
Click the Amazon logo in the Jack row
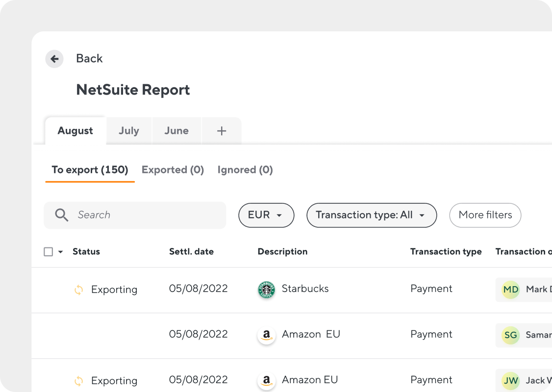tap(267, 381)
